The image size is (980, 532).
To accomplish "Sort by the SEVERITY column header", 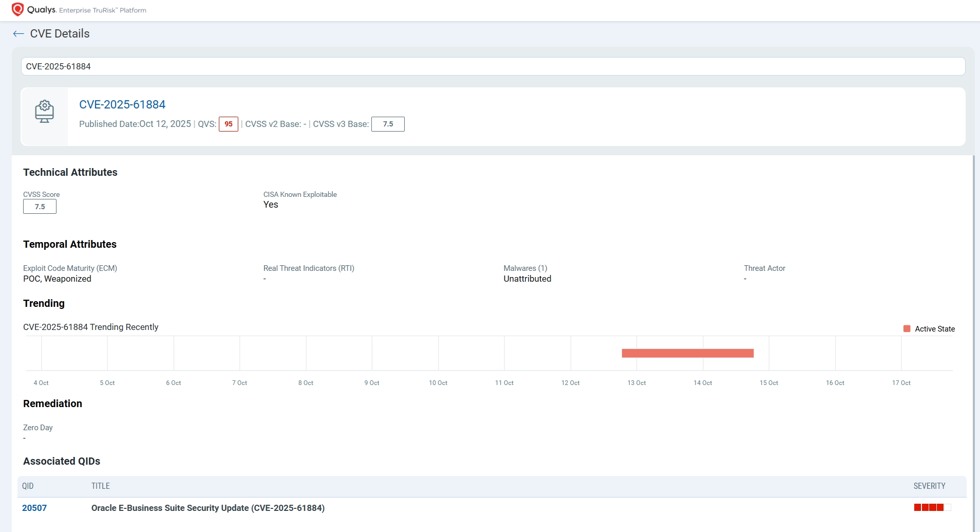I will [929, 486].
